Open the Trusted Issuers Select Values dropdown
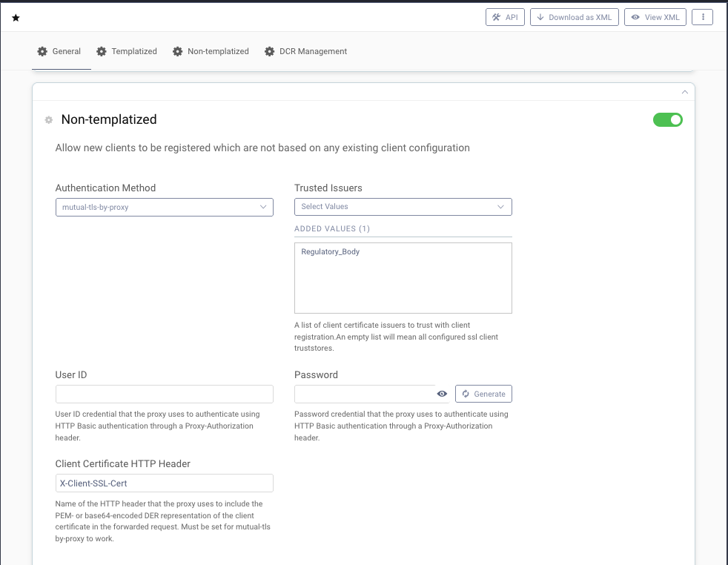Viewport: 728px width, 565px height. (x=403, y=207)
